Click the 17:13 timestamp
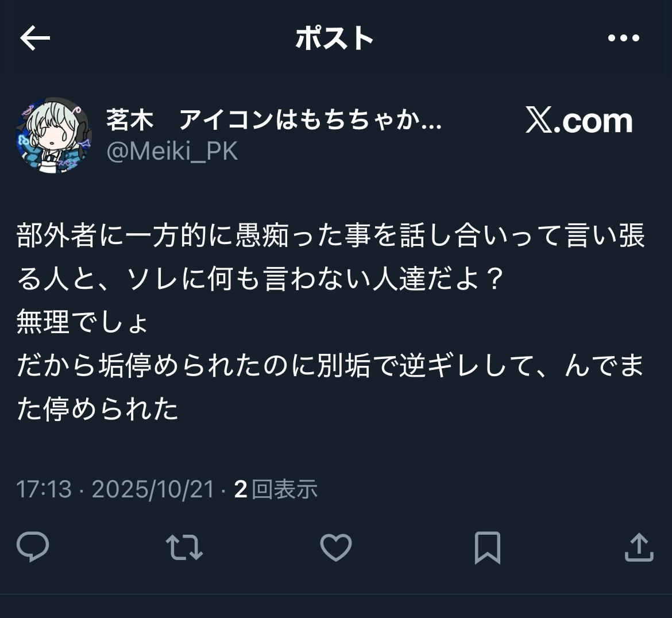 click(x=44, y=489)
